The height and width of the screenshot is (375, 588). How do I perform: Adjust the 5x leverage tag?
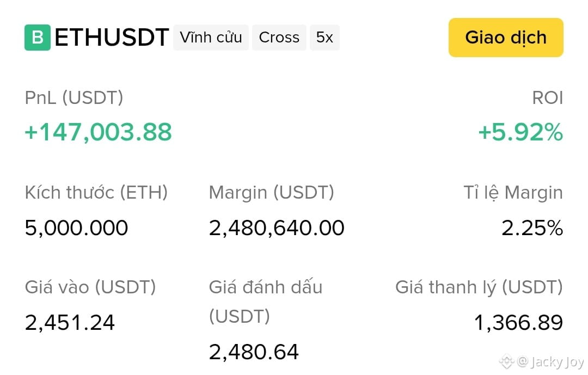click(x=324, y=38)
